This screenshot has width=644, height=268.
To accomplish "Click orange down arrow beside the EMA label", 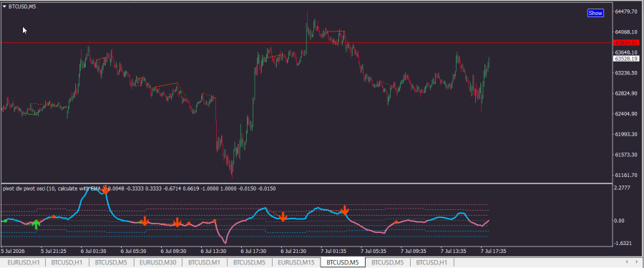I will coord(106,190).
